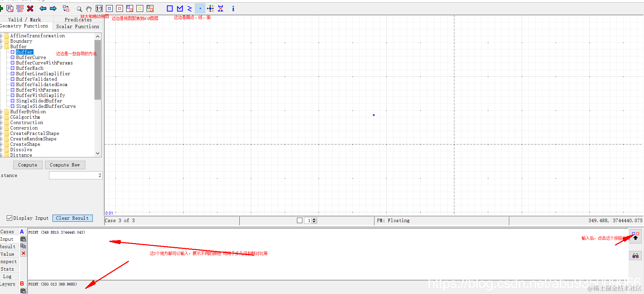Click the Compute button
644x294 pixels.
click(28, 165)
